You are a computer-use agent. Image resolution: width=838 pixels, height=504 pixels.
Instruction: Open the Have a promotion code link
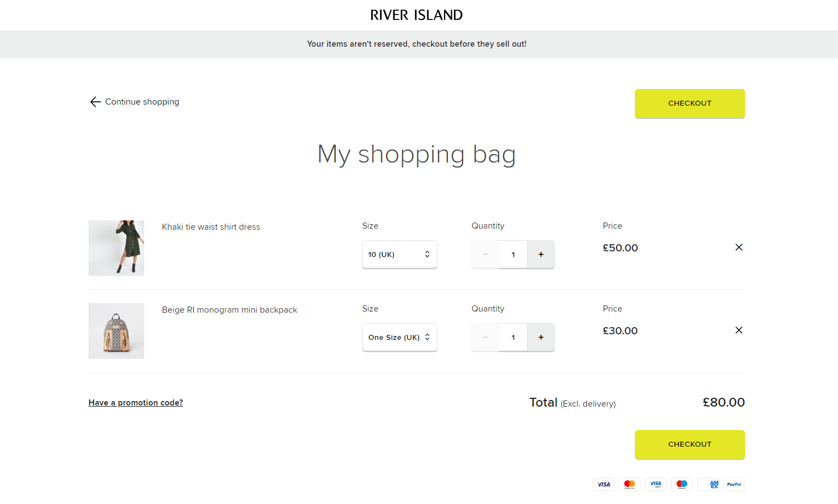[x=136, y=403]
